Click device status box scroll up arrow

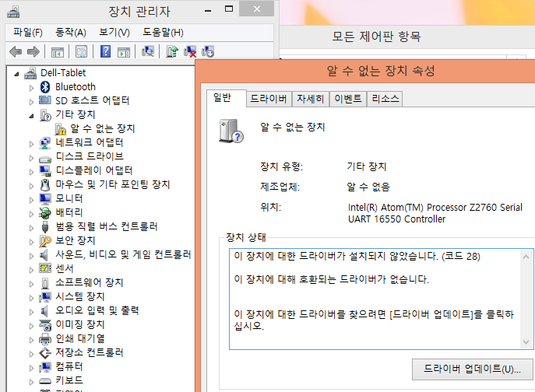(526, 257)
